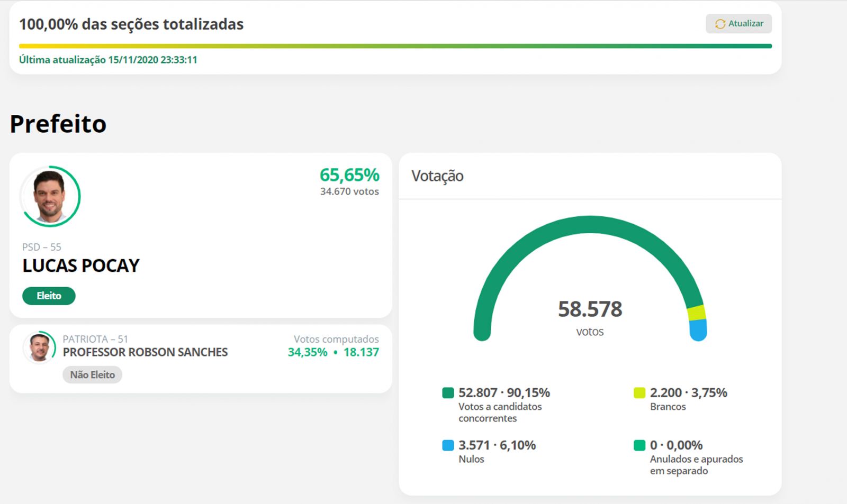Click the 65,65% winning percentage
This screenshot has width=847, height=504.
[x=349, y=175]
